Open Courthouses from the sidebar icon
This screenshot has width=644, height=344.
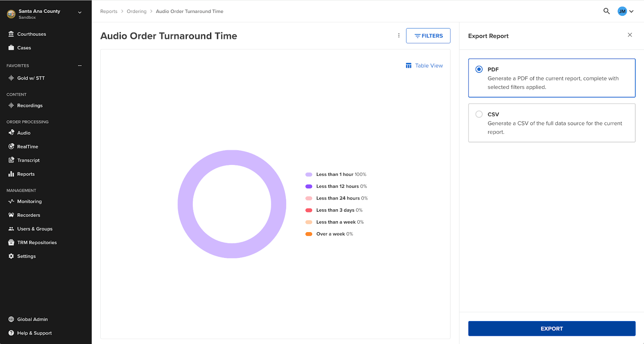pos(11,34)
